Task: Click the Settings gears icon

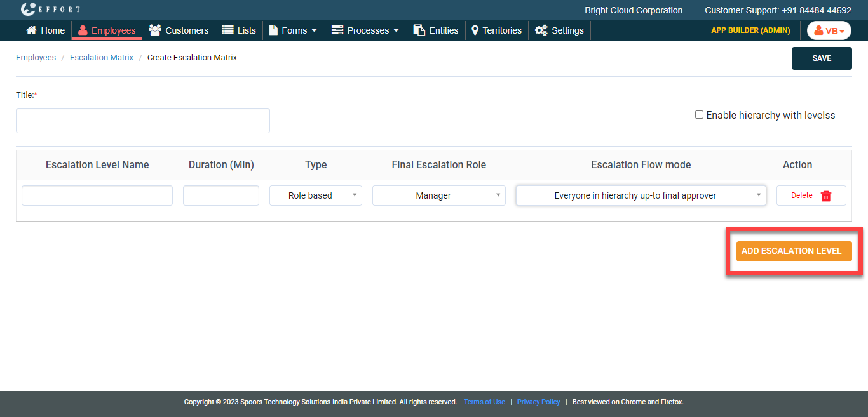Action: pos(541,30)
